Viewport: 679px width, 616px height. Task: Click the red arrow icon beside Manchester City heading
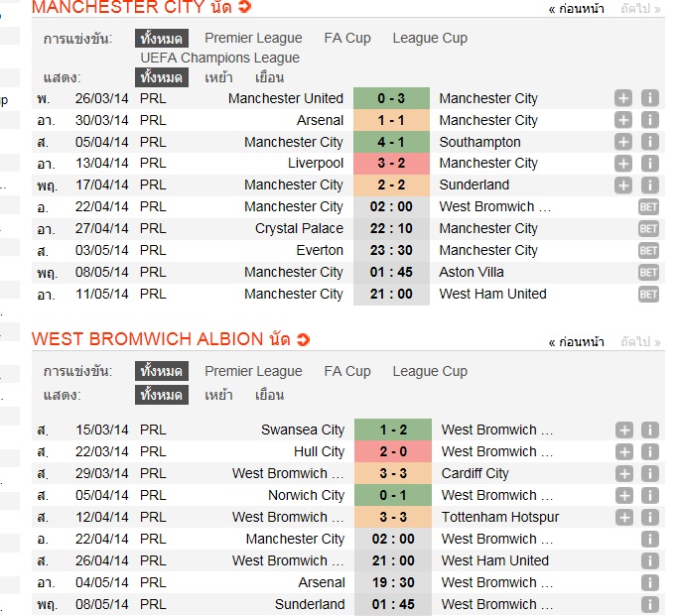244,8
